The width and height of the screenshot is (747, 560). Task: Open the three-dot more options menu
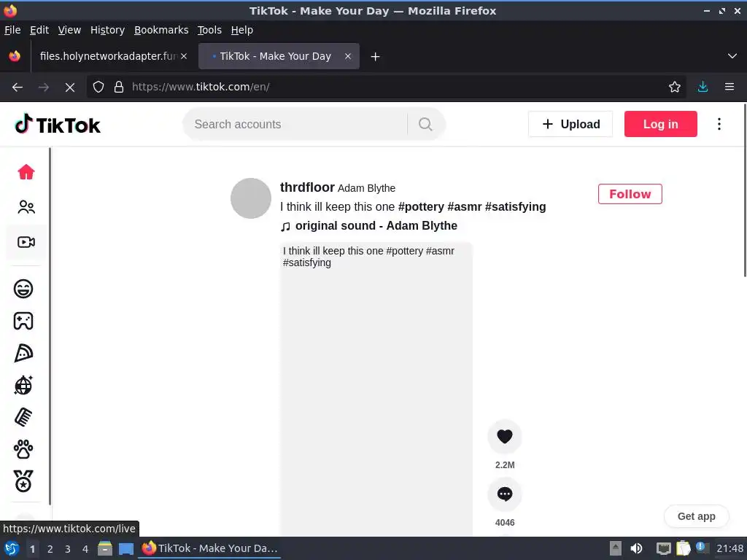pos(719,124)
